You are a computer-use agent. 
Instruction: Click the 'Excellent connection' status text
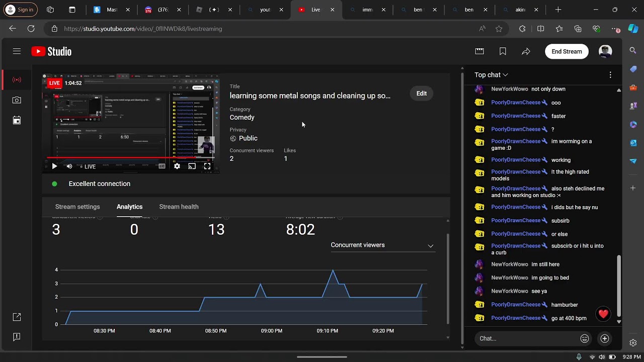100,184
